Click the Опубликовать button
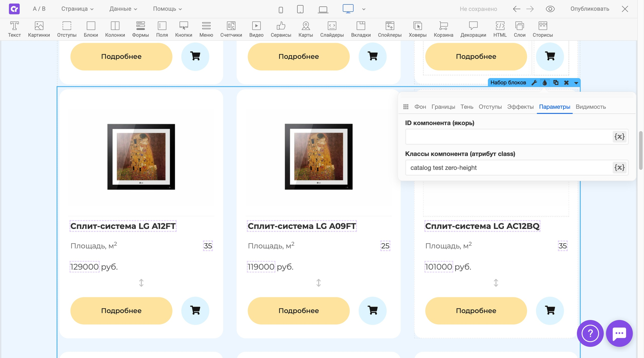This screenshot has height=358, width=644. 590,9
